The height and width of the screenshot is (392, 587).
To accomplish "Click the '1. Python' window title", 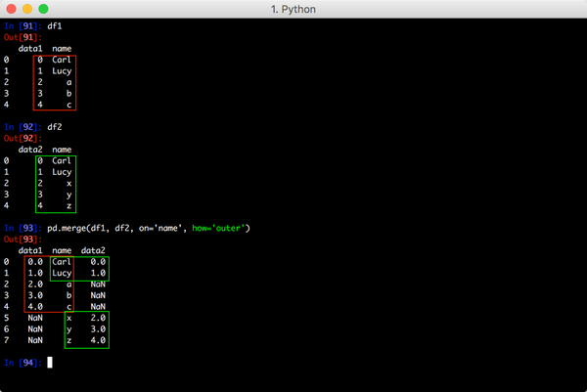I will (x=294, y=9).
